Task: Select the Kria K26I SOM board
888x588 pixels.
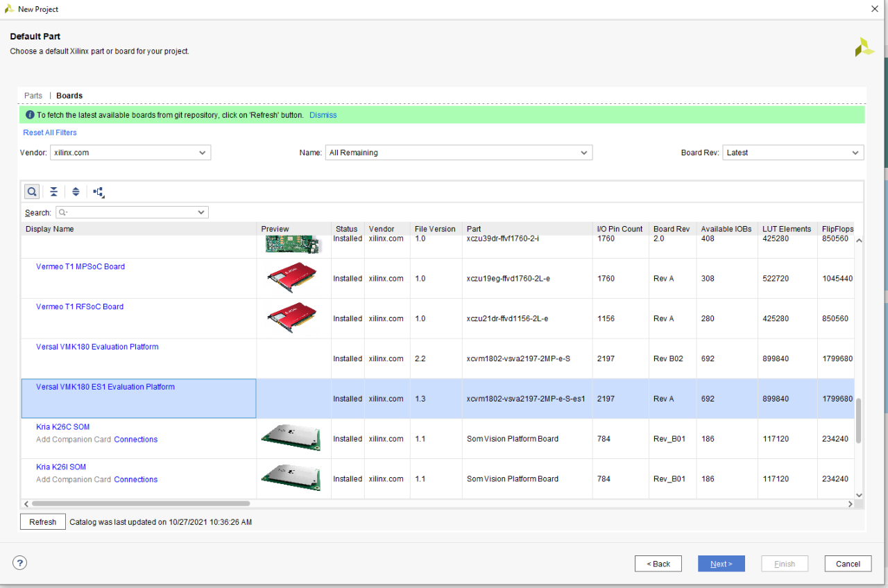Action: pos(61,467)
